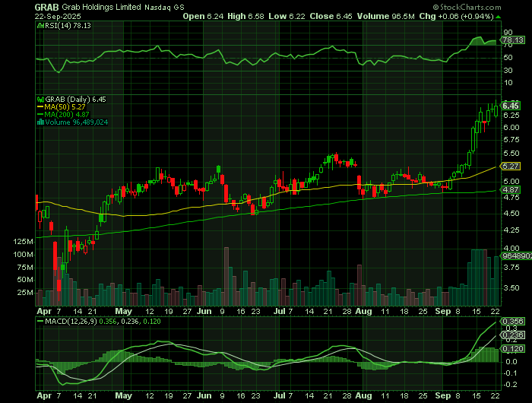Viewport: 532px width, 403px height.
Task: Click the Volume legend bar icon
Action: pyautogui.click(x=40, y=122)
